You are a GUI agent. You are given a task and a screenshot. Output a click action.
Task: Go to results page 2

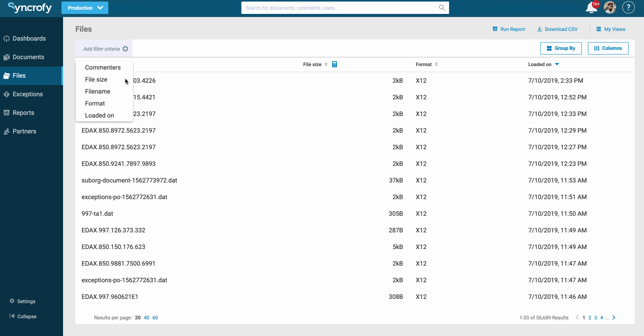tap(589, 318)
